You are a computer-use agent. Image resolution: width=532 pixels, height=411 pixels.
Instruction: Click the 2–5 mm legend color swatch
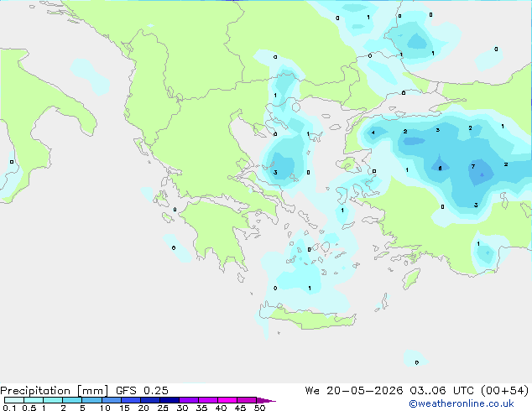click(72, 400)
